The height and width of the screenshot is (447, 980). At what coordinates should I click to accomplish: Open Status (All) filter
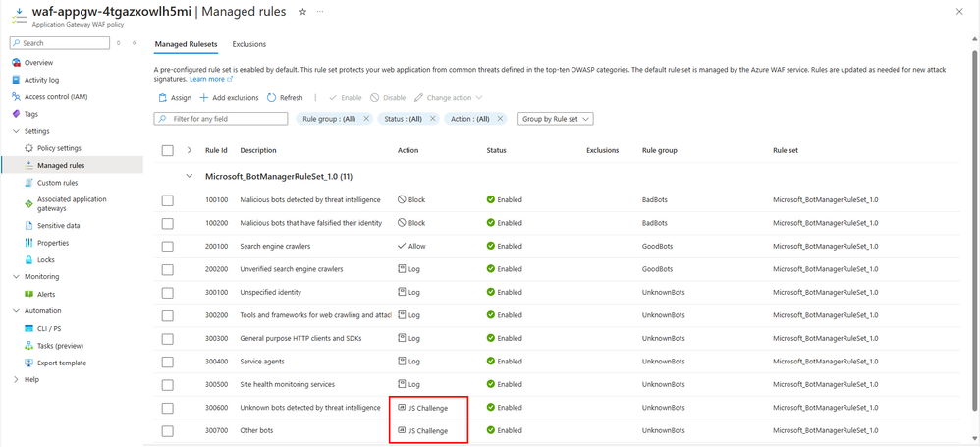click(x=404, y=119)
